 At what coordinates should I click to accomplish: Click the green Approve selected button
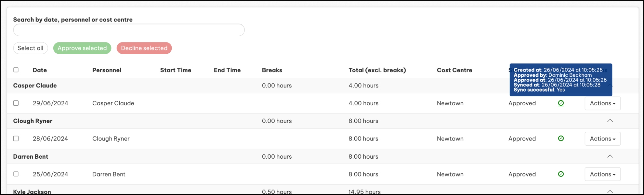[x=82, y=48]
